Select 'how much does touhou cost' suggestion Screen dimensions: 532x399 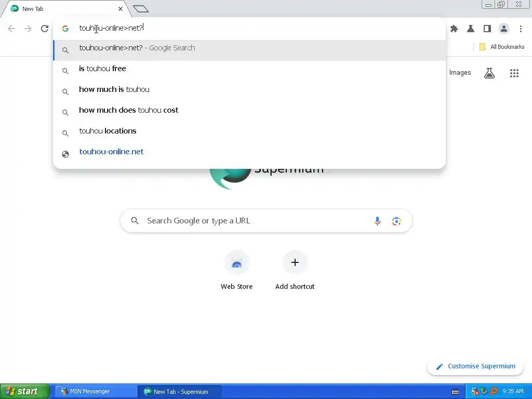(x=249, y=110)
